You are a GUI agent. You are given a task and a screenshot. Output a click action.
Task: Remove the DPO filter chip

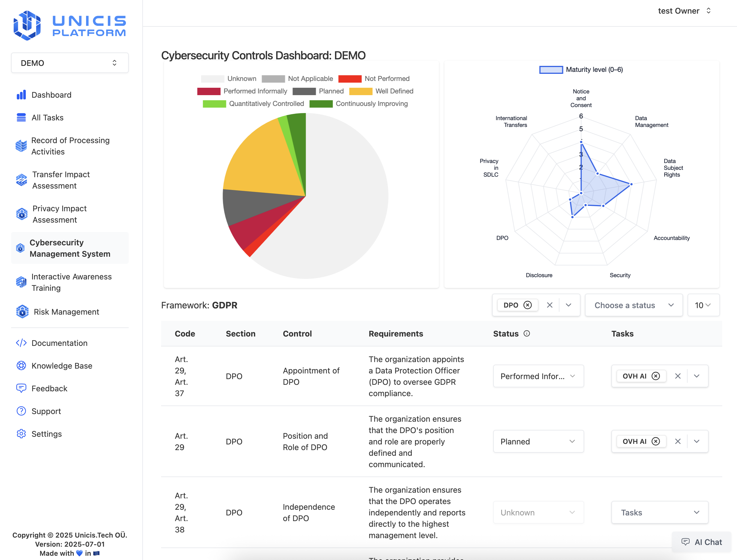tap(528, 305)
